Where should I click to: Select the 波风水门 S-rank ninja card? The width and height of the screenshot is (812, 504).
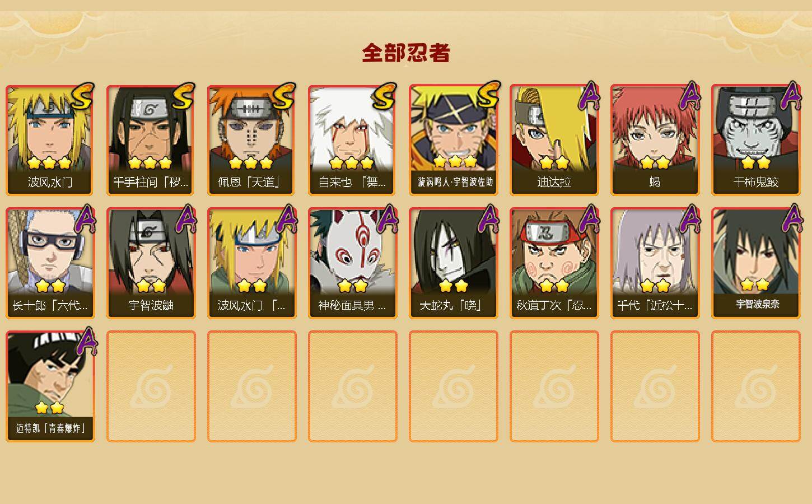50,140
